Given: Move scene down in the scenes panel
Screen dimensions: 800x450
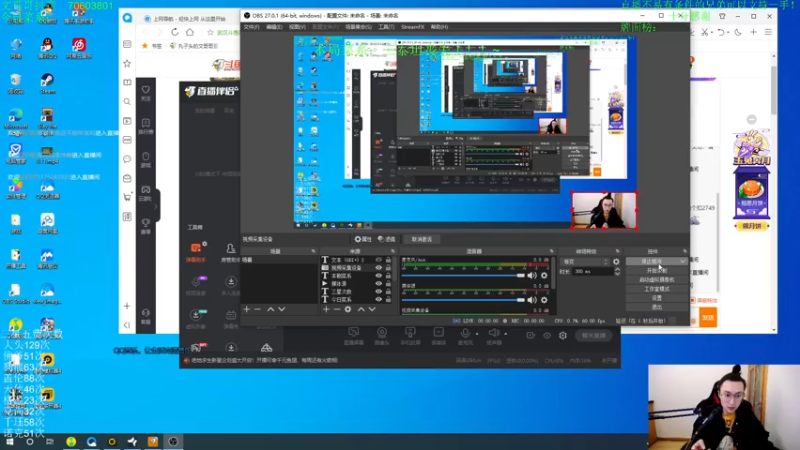Looking at the screenshot, I should 282,309.
